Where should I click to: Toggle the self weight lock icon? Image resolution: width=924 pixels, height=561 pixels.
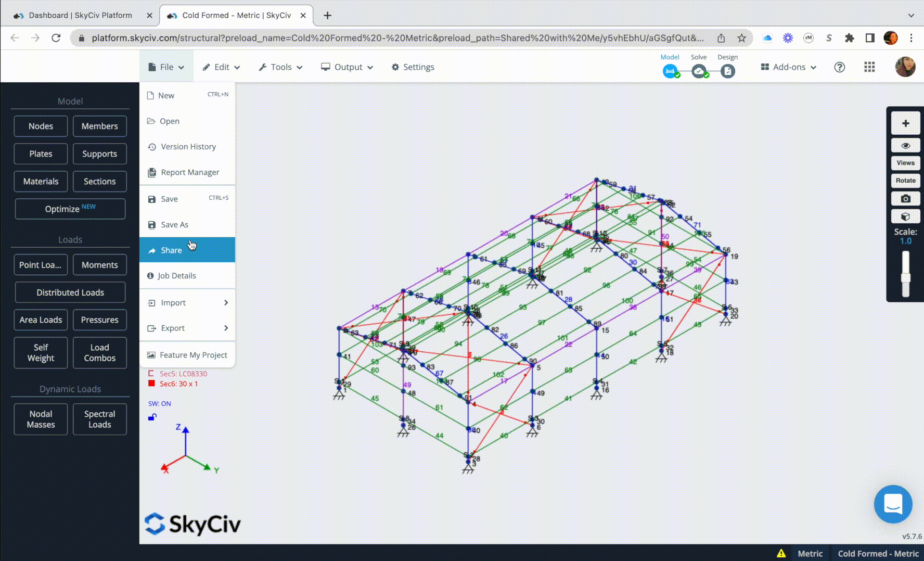152,417
